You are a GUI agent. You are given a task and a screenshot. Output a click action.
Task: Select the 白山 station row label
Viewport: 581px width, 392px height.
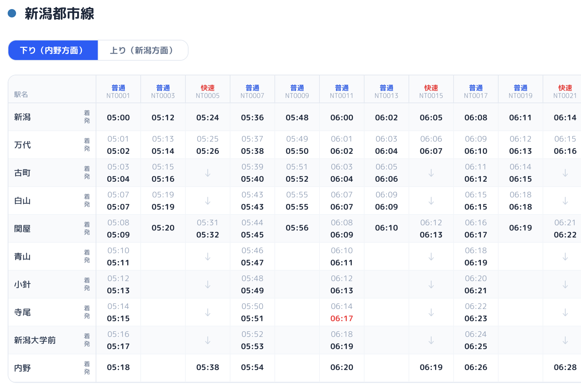pos(22,201)
